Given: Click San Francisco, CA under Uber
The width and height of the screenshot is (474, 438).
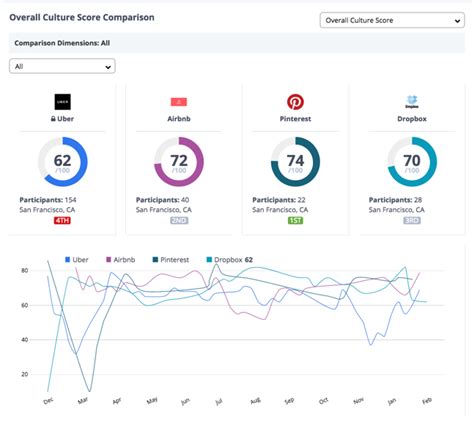Looking at the screenshot, I should point(47,210).
